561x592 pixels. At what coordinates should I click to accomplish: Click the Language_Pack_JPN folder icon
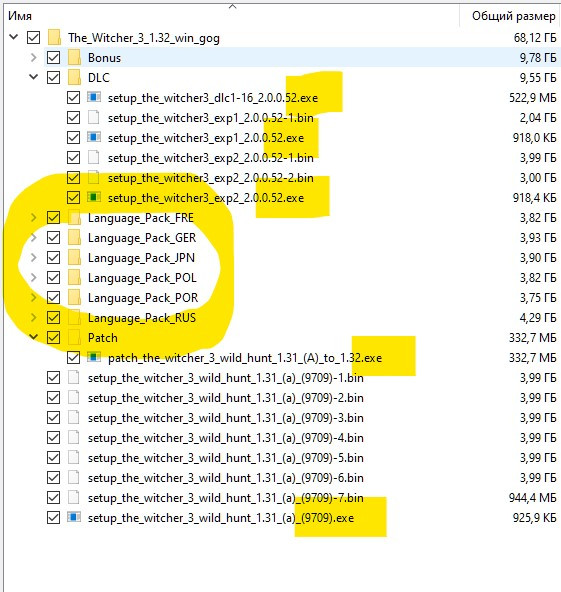click(74, 257)
